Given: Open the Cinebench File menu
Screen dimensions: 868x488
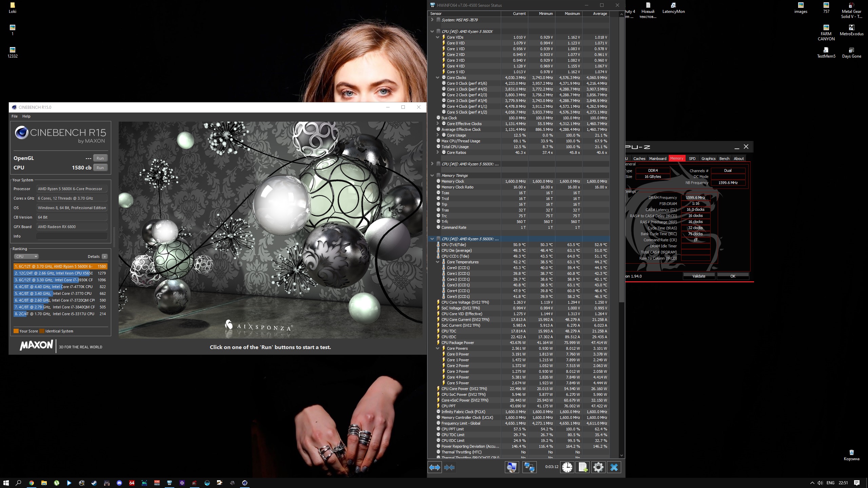Looking at the screenshot, I should click(15, 116).
